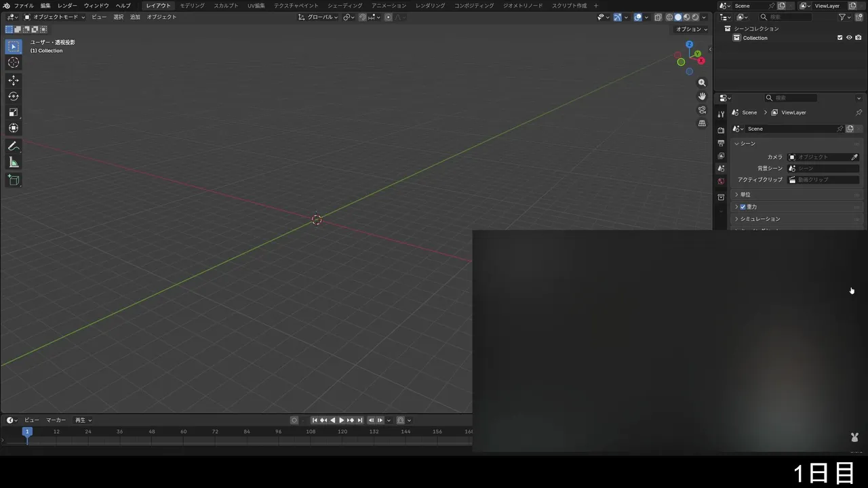Click the timeline frame 1 marker

coord(27,432)
